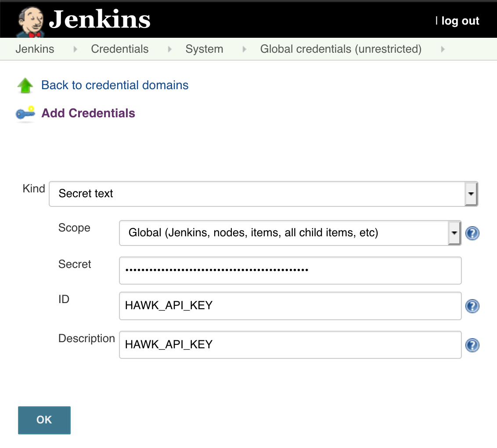Image resolution: width=497 pixels, height=448 pixels.
Task: Navigate to Credentials via breadcrumb
Action: [119, 49]
